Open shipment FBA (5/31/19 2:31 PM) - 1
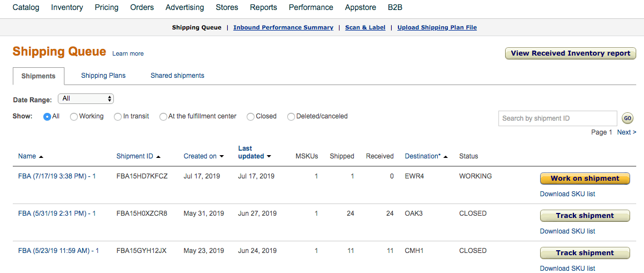The image size is (644, 273). 57,214
